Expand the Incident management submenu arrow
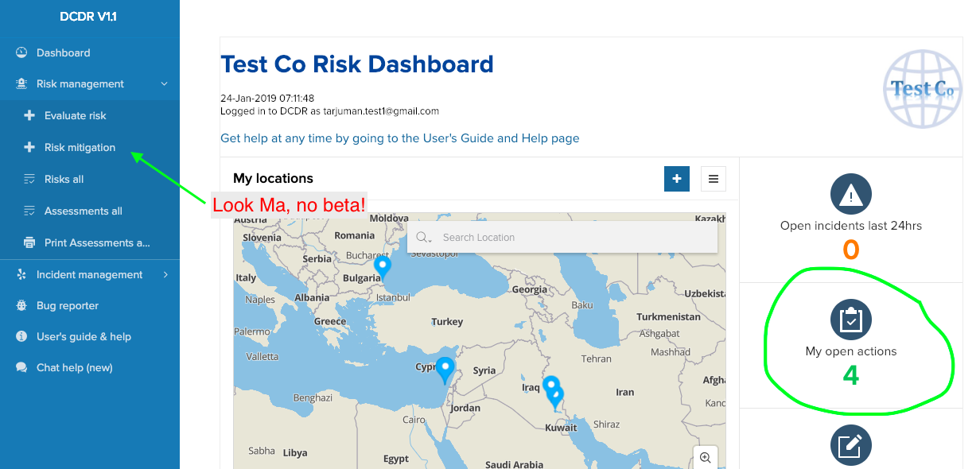Image resolution: width=980 pixels, height=469 pixels. tap(165, 274)
